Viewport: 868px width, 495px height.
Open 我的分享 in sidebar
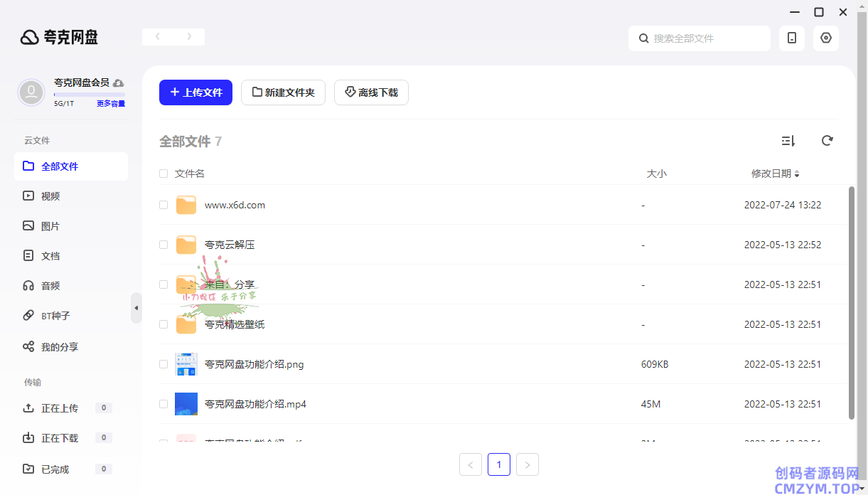pos(59,347)
